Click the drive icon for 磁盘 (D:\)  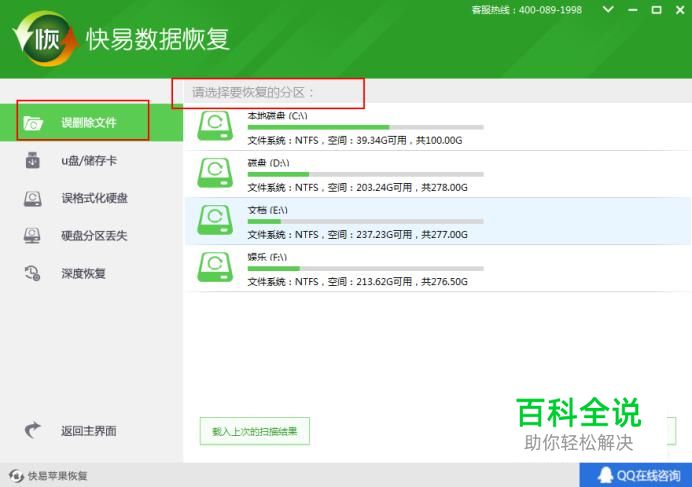tap(215, 173)
